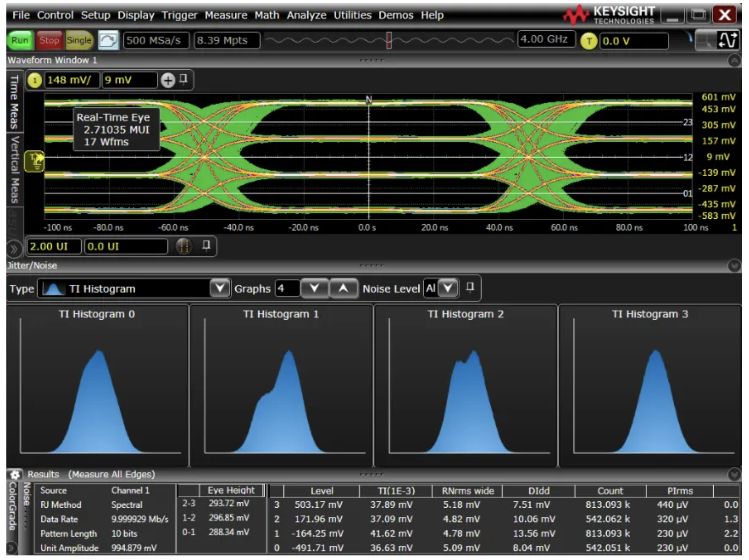Image resolution: width=749 pixels, height=560 pixels.
Task: Edit the 8.39 Mpts memory depth field
Action: 227,40
